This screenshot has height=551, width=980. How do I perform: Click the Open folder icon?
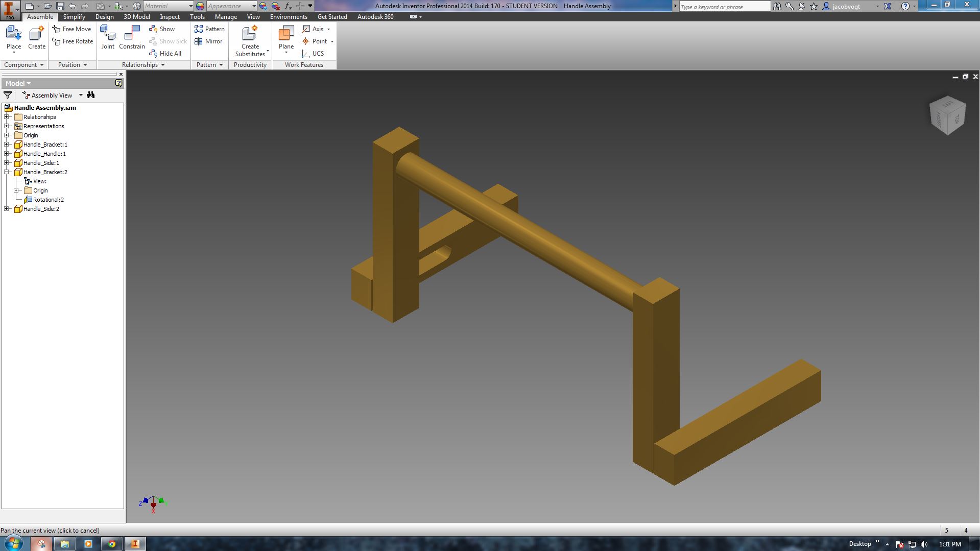pyautogui.click(x=47, y=6)
